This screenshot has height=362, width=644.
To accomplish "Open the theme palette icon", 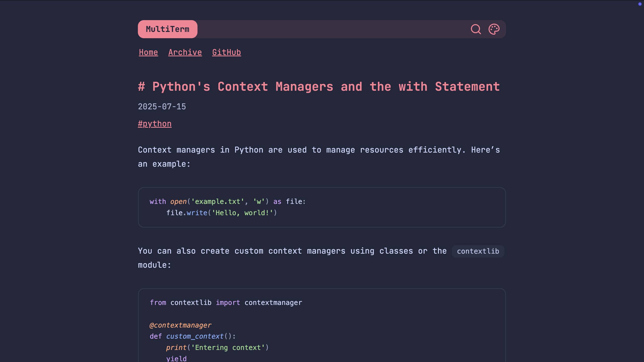I will tap(494, 29).
